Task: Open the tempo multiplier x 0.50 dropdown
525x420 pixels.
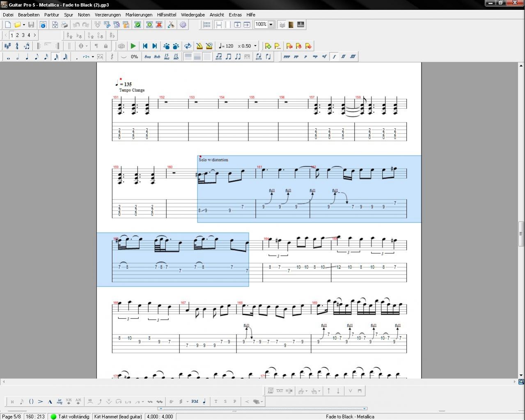Action: [x=255, y=46]
